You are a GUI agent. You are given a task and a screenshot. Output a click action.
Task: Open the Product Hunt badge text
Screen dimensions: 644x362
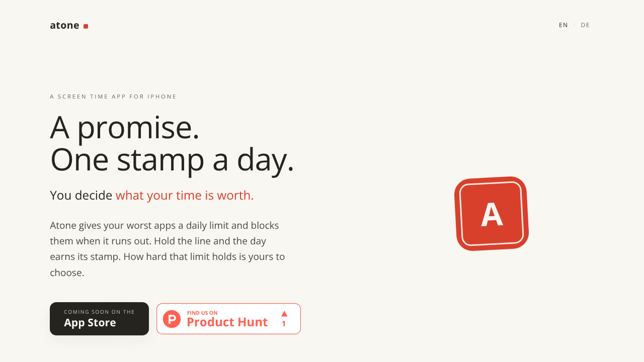coord(227,322)
